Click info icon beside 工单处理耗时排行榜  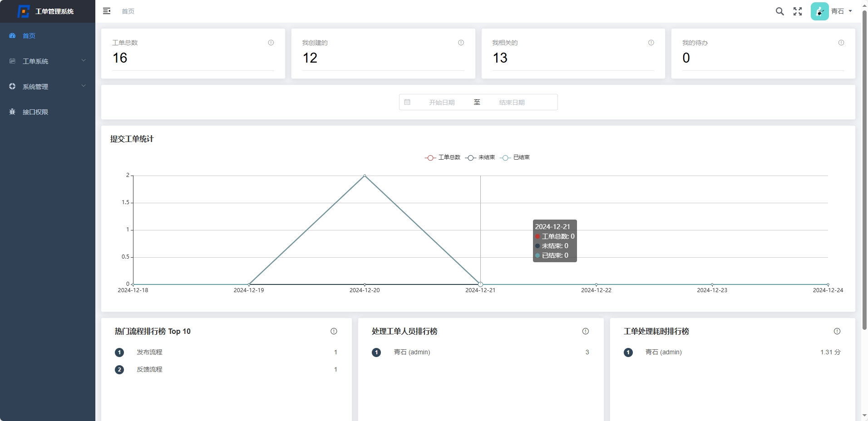point(837,331)
